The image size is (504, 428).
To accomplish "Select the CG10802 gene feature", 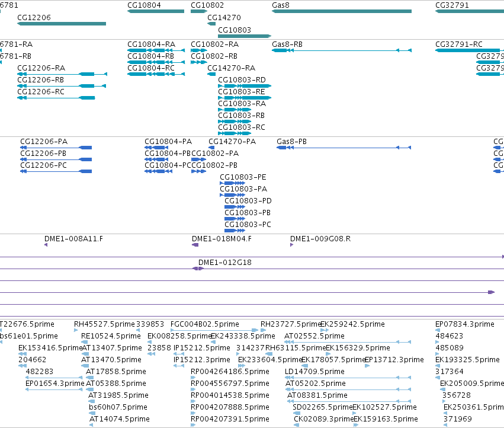I will [x=199, y=11].
